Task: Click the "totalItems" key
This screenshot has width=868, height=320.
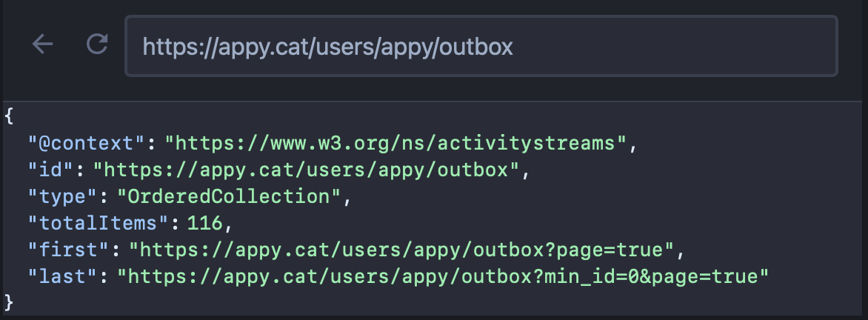Action: [99, 223]
